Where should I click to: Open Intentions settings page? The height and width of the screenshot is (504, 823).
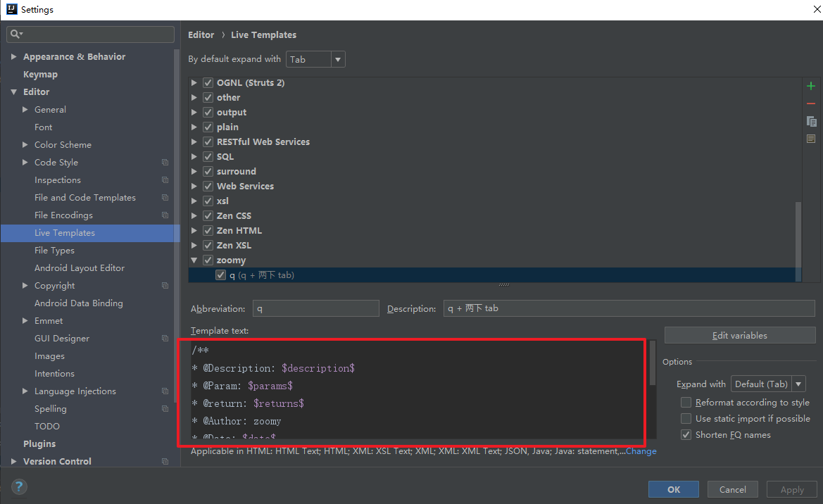point(55,374)
